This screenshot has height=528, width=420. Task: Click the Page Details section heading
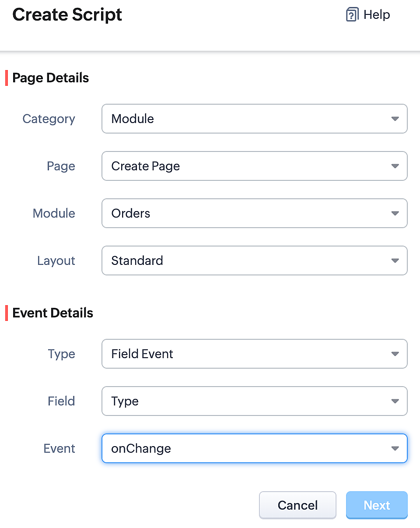coord(50,78)
